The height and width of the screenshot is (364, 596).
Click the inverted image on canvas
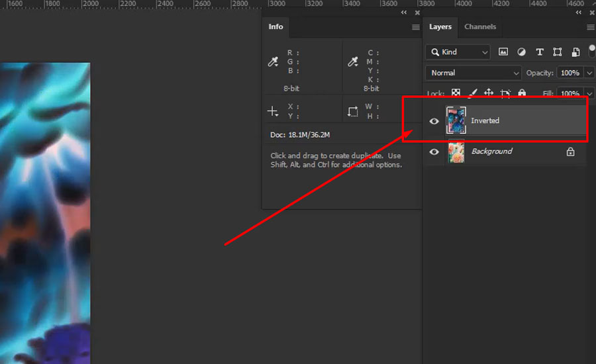coord(45,213)
